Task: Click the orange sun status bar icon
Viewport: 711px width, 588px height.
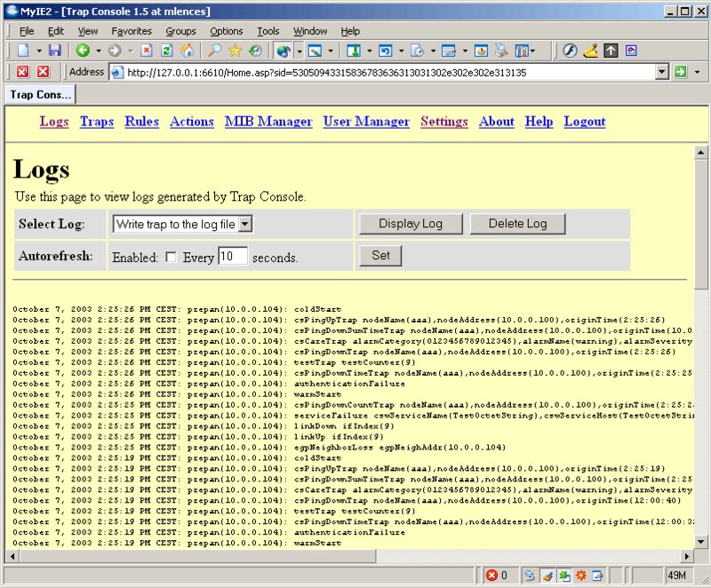Action: point(581,576)
